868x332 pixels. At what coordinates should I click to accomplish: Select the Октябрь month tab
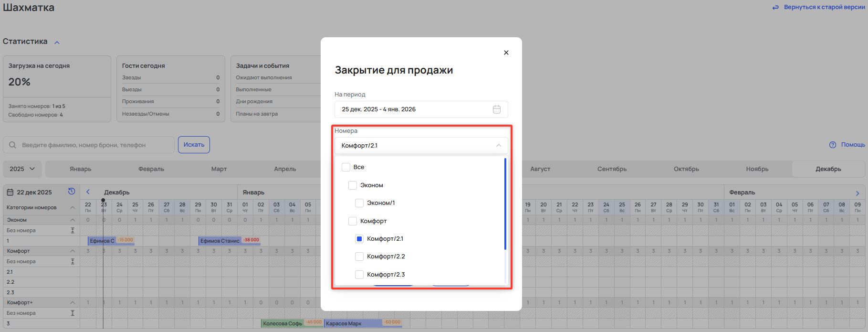point(686,169)
